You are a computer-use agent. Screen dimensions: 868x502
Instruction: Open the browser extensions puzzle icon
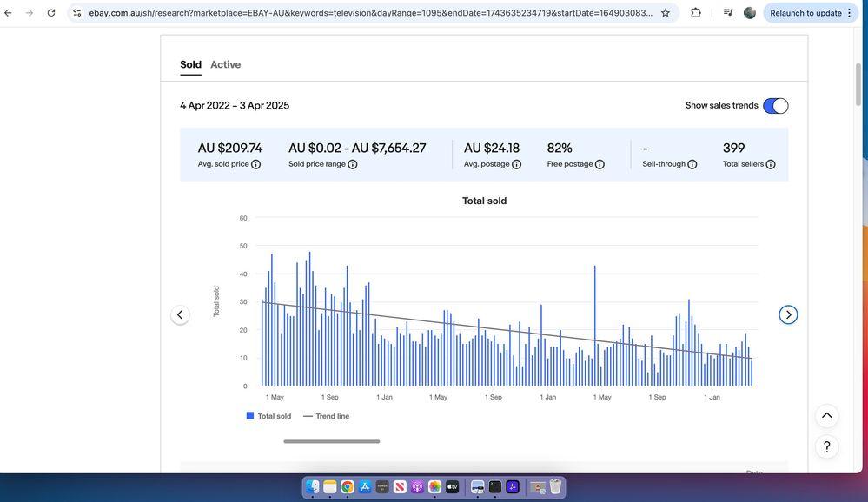pos(696,13)
